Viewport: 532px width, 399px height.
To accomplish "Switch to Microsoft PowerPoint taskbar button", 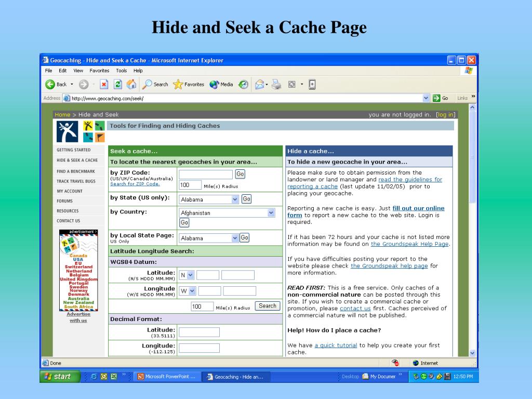I will (167, 376).
